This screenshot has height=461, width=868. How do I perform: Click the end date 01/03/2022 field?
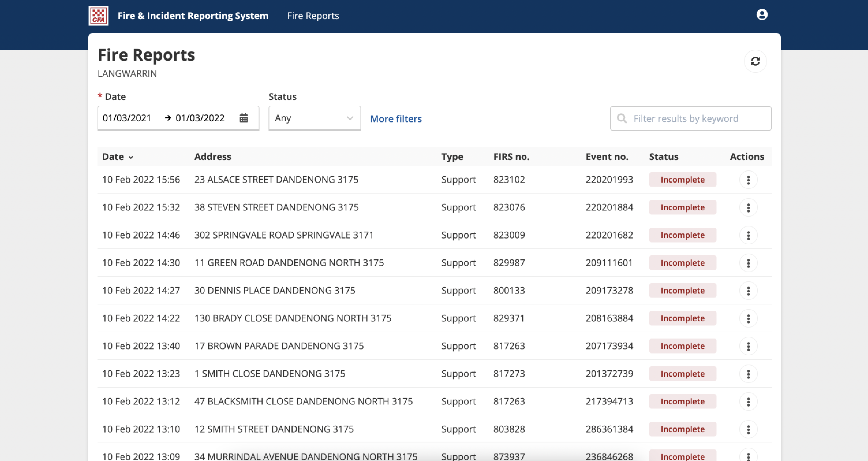200,118
